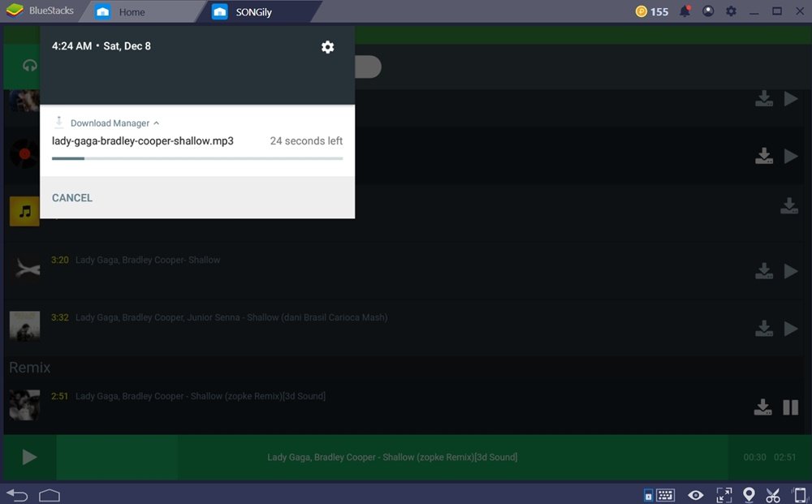812x504 pixels.
Task: Pause the 2:51 zopke Remix track
Action: click(x=791, y=407)
